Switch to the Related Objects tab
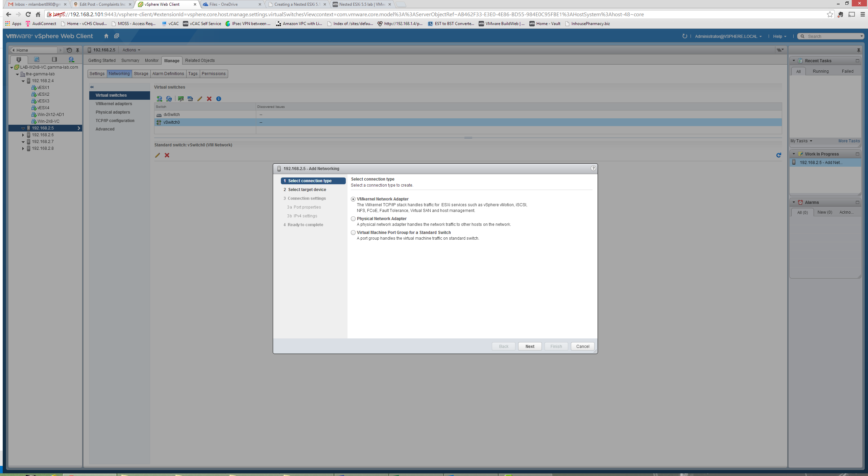This screenshot has width=868, height=476. click(200, 61)
